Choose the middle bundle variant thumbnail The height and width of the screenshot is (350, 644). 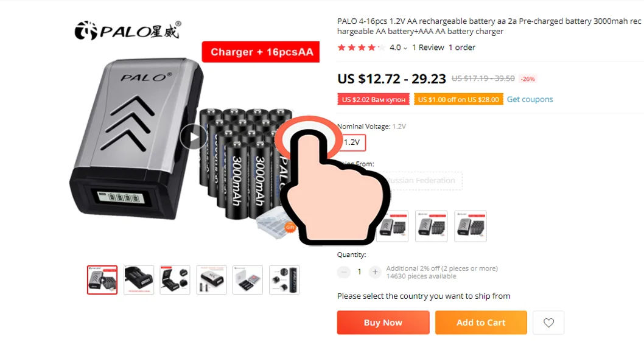(x=431, y=226)
